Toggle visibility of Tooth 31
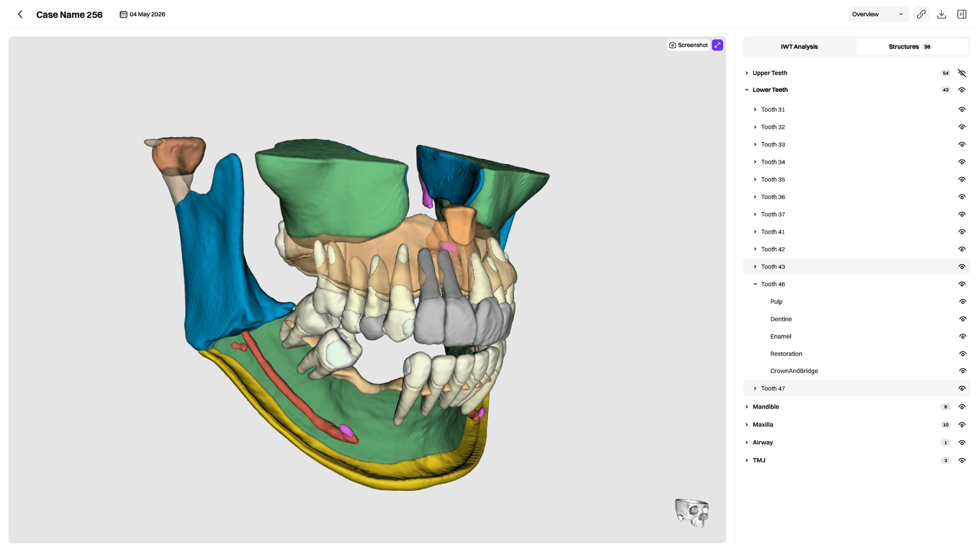The width and height of the screenshot is (980, 551). pos(962,109)
